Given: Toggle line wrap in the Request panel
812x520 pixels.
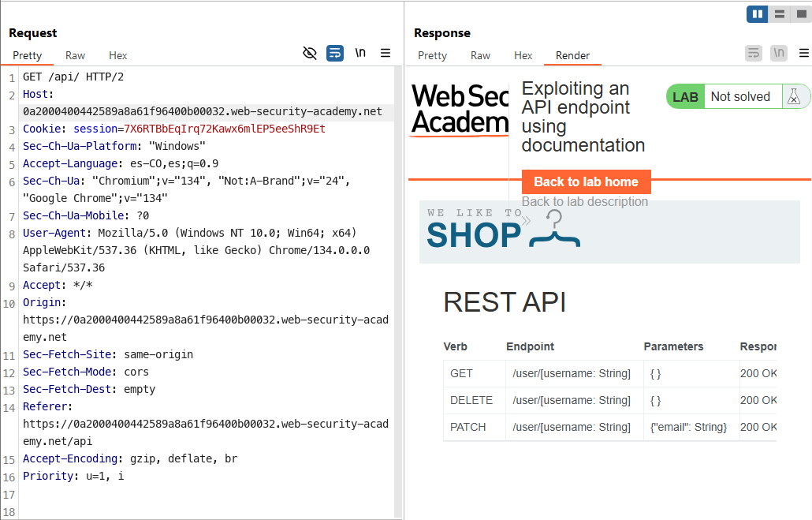Looking at the screenshot, I should click(335, 53).
